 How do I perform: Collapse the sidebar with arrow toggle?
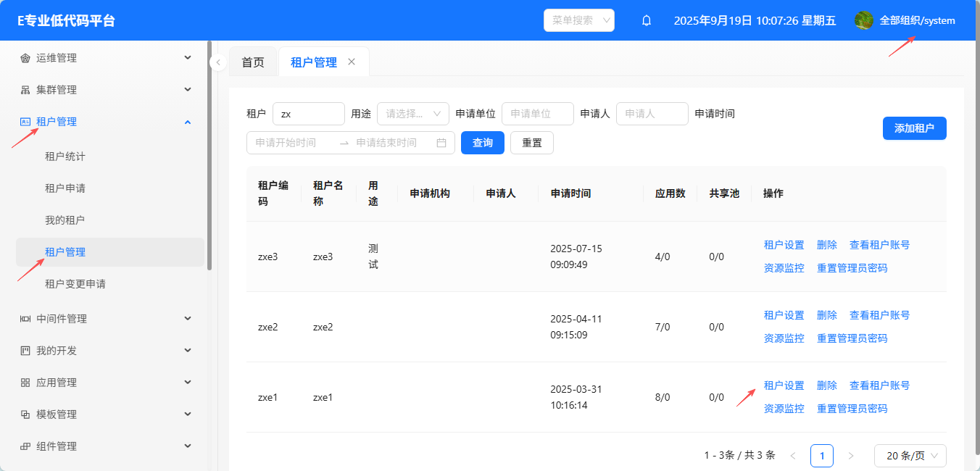pyautogui.click(x=218, y=63)
